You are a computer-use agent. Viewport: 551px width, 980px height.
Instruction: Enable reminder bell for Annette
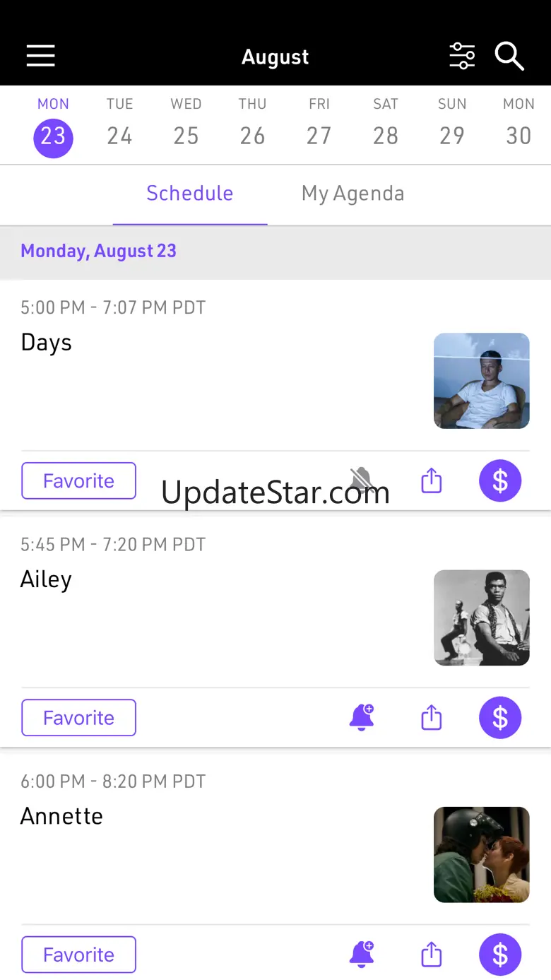coord(362,955)
